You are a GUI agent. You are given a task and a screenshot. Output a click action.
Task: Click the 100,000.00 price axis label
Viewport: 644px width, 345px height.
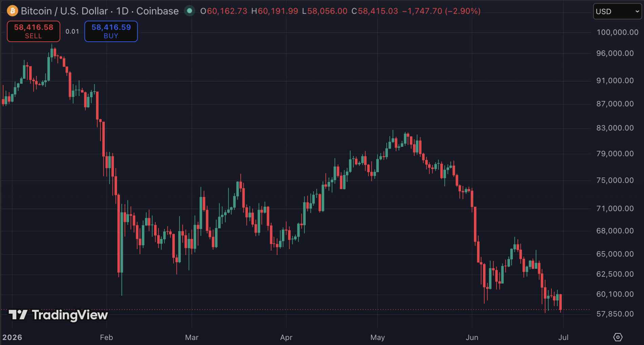pyautogui.click(x=617, y=32)
